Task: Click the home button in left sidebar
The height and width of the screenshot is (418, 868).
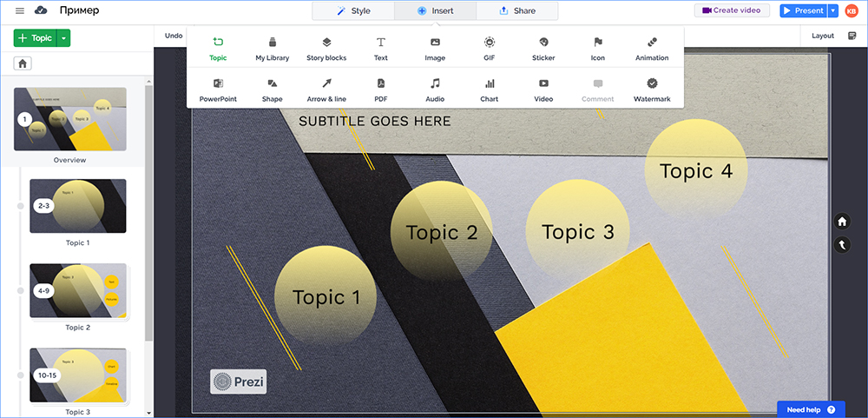Action: (23, 63)
